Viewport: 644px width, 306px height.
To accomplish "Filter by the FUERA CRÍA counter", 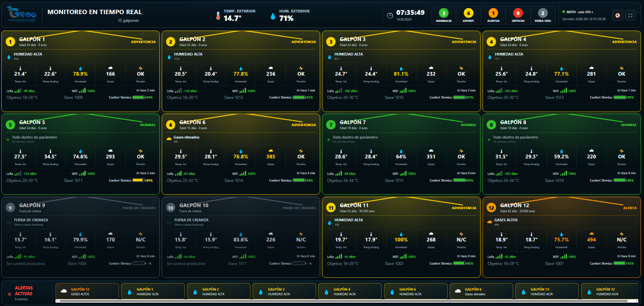I will [x=543, y=15].
